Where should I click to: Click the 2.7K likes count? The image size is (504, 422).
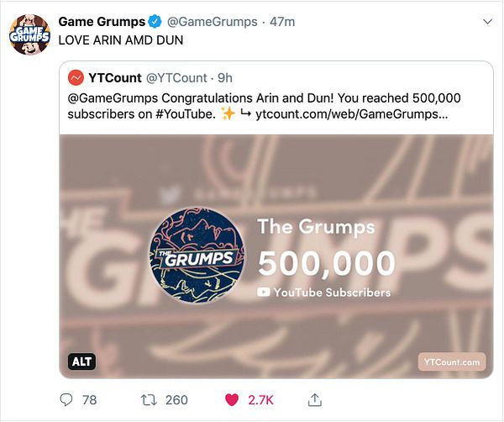point(260,400)
